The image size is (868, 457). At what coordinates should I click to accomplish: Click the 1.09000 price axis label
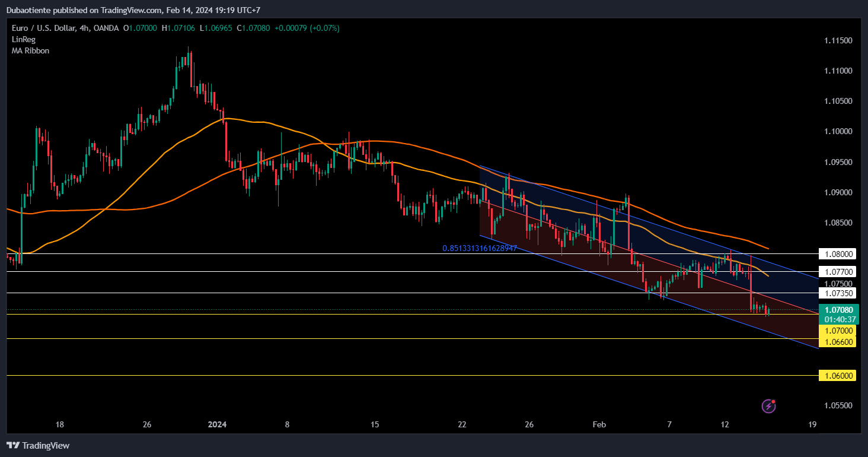[x=838, y=192]
